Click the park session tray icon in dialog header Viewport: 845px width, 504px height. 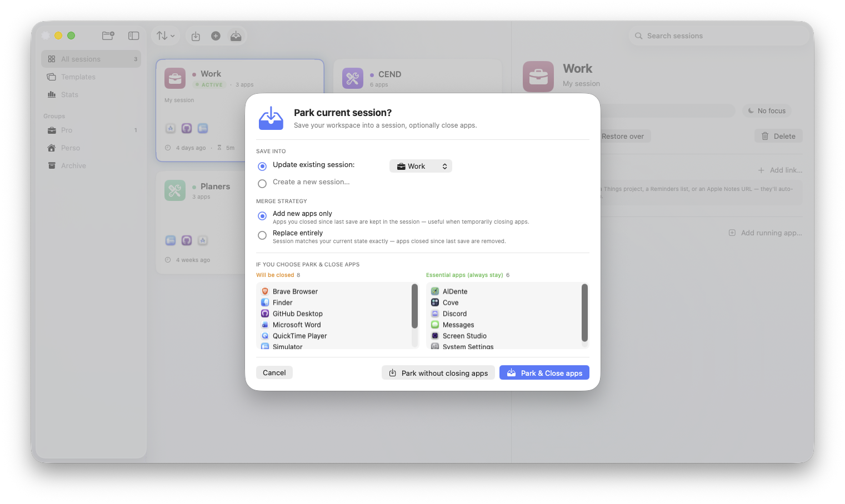(271, 118)
